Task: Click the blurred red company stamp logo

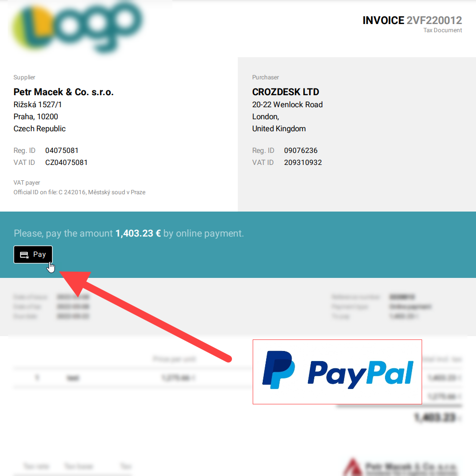Action: pyautogui.click(x=353, y=467)
